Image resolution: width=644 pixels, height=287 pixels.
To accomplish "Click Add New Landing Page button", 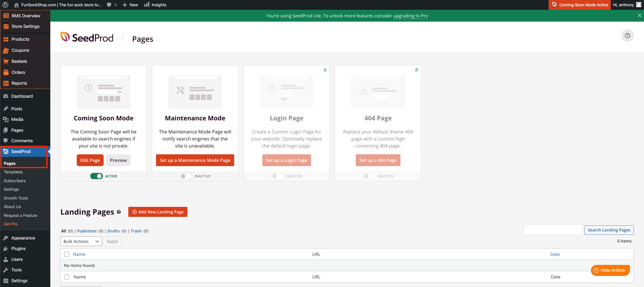I will pos(158,212).
